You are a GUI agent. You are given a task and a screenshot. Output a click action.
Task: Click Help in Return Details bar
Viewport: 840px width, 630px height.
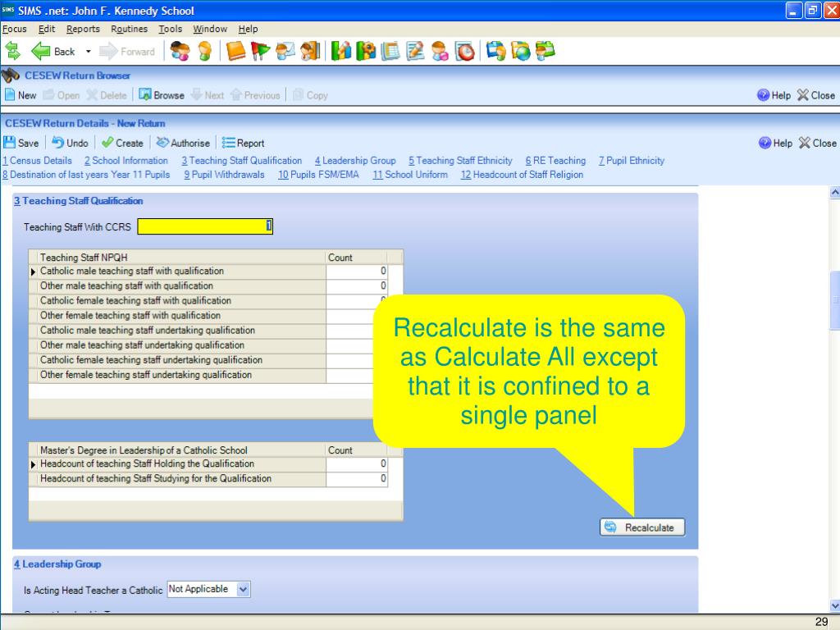click(775, 143)
